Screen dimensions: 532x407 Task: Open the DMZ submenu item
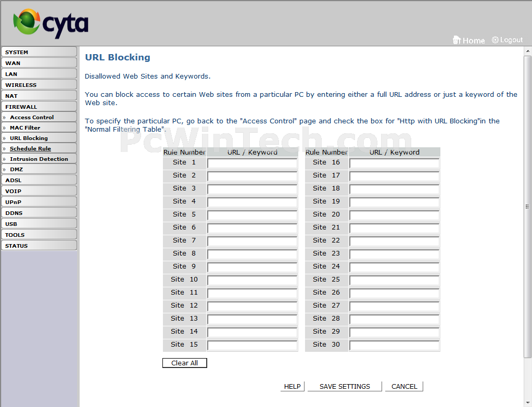point(39,169)
